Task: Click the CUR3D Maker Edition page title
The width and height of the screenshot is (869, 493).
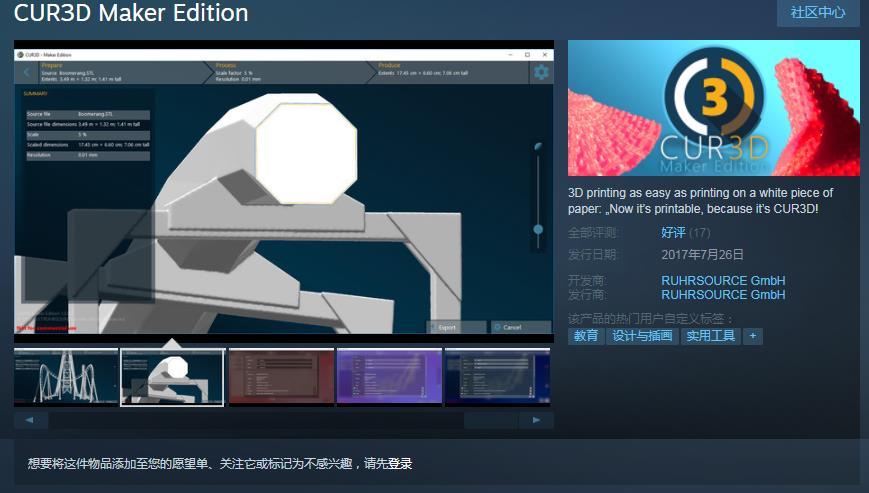Action: click(131, 13)
